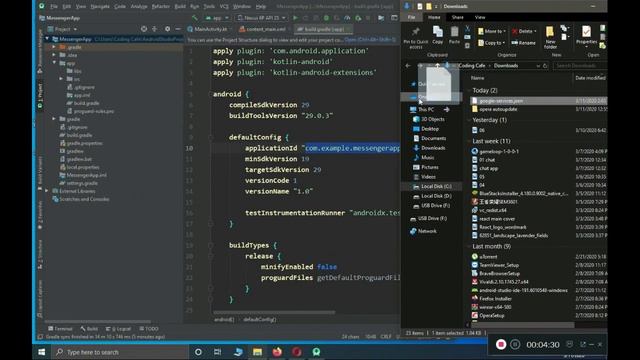Screen dimensions: 640x360
Task: Click the Make Project hammer icon
Action: (x=195, y=18)
